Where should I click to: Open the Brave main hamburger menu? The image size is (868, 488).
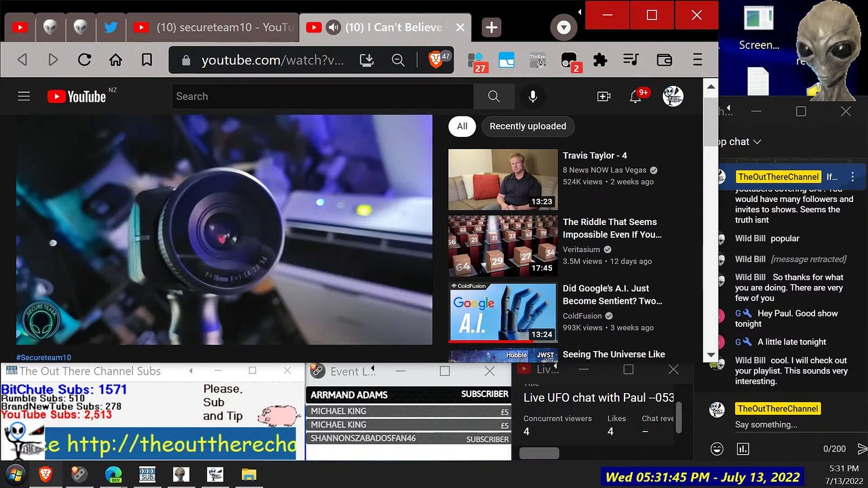pos(697,60)
